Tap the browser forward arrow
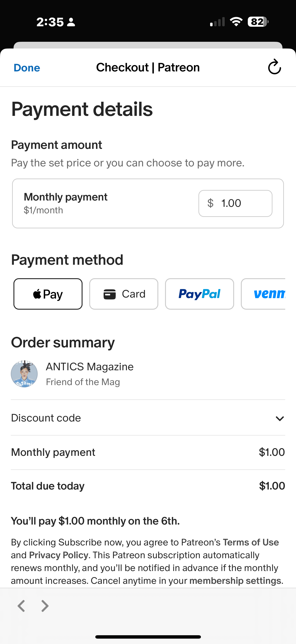This screenshot has width=296, height=644. [x=45, y=606]
